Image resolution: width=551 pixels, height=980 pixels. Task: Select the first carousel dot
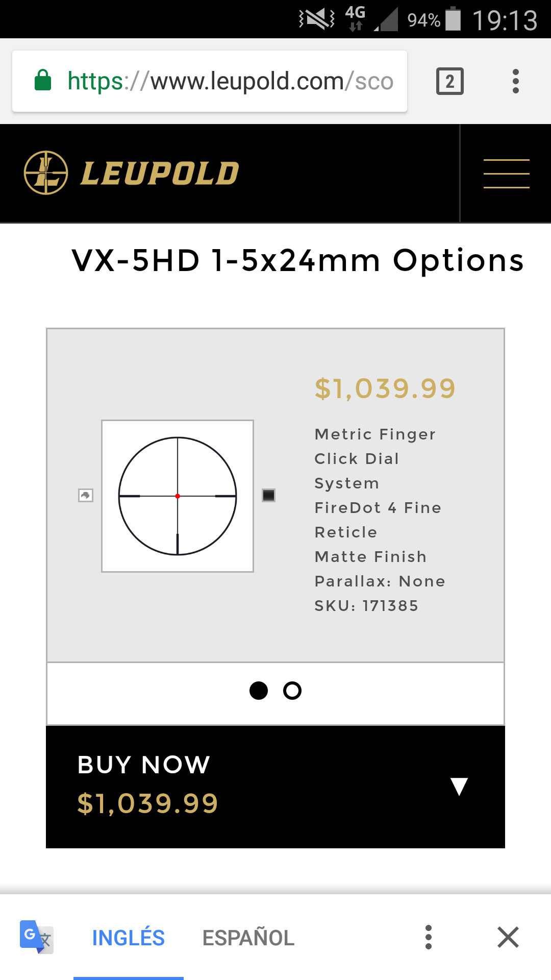coord(259,691)
